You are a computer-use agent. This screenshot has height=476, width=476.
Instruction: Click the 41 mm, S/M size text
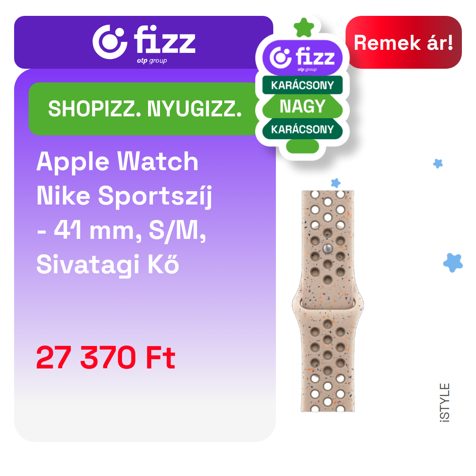(x=130, y=230)
